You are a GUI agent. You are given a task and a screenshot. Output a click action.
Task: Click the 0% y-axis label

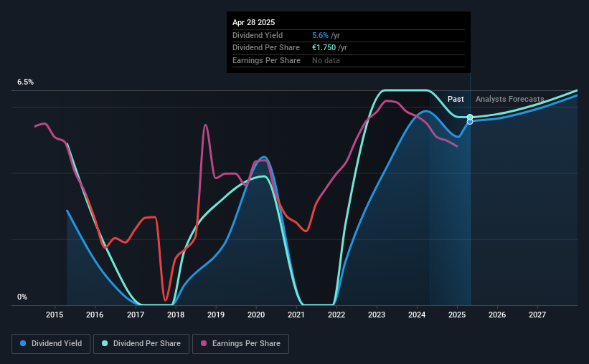22,297
